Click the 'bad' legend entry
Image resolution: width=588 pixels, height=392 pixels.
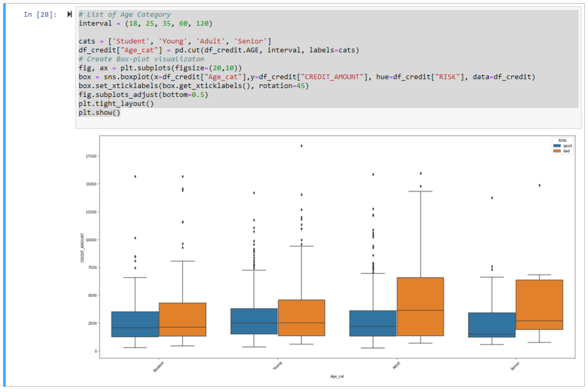pos(567,151)
